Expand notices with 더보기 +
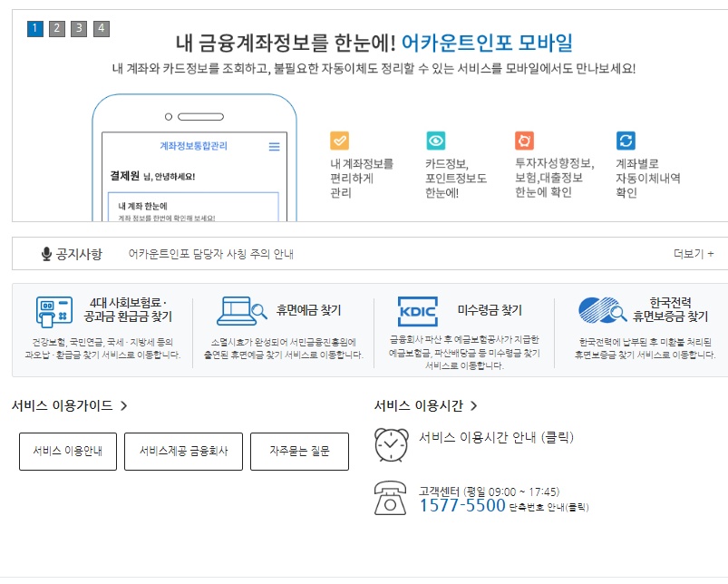This screenshot has width=728, height=584. [694, 254]
